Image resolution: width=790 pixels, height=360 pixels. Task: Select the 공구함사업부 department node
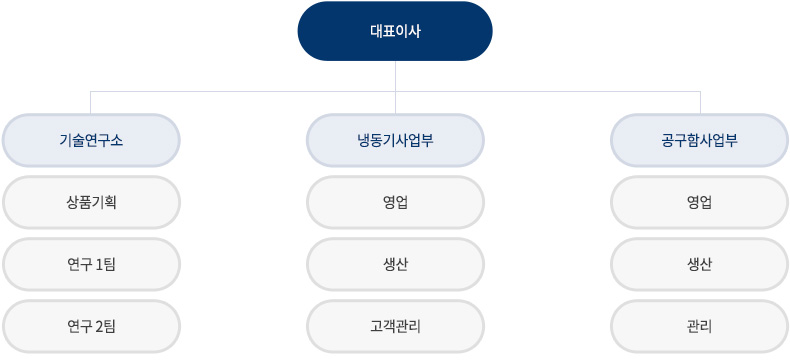[700, 140]
